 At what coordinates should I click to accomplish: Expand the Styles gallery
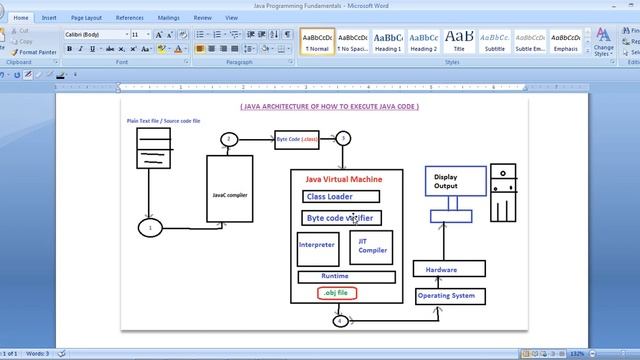pyautogui.click(x=588, y=51)
